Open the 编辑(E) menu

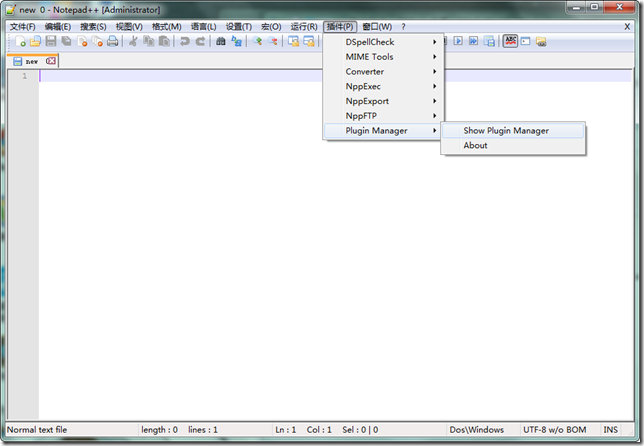(x=58, y=27)
